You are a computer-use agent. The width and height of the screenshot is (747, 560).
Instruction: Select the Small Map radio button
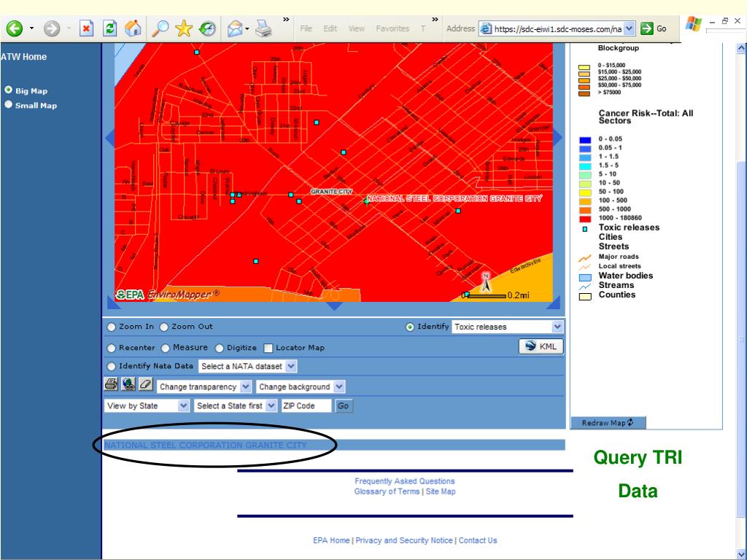(x=8, y=104)
